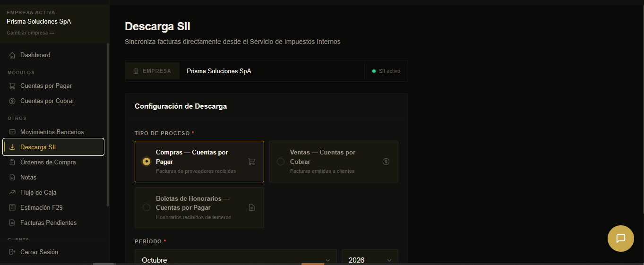The width and height of the screenshot is (644, 265).
Task: Navigate to Movimientos Bancarios
Action: coord(53,132)
